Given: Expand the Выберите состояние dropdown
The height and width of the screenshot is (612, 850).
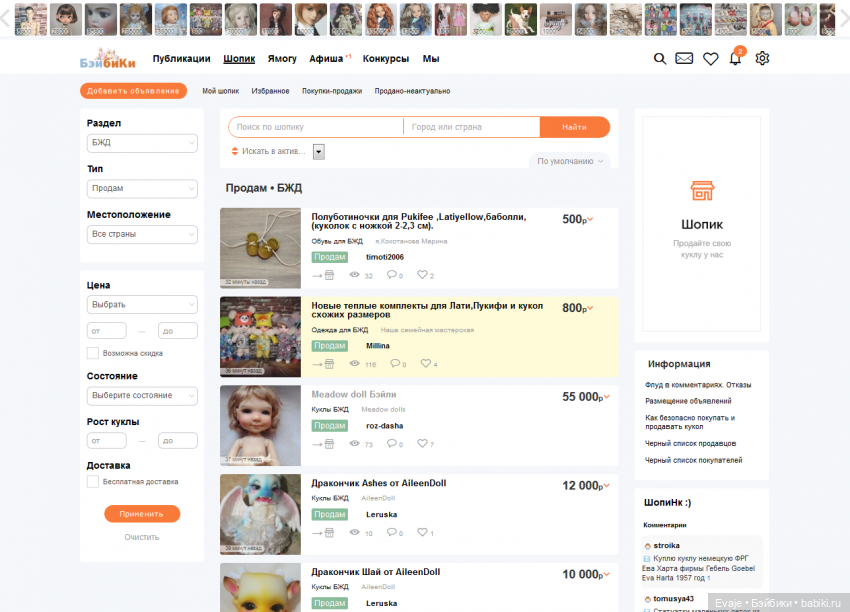Looking at the screenshot, I should coord(142,395).
